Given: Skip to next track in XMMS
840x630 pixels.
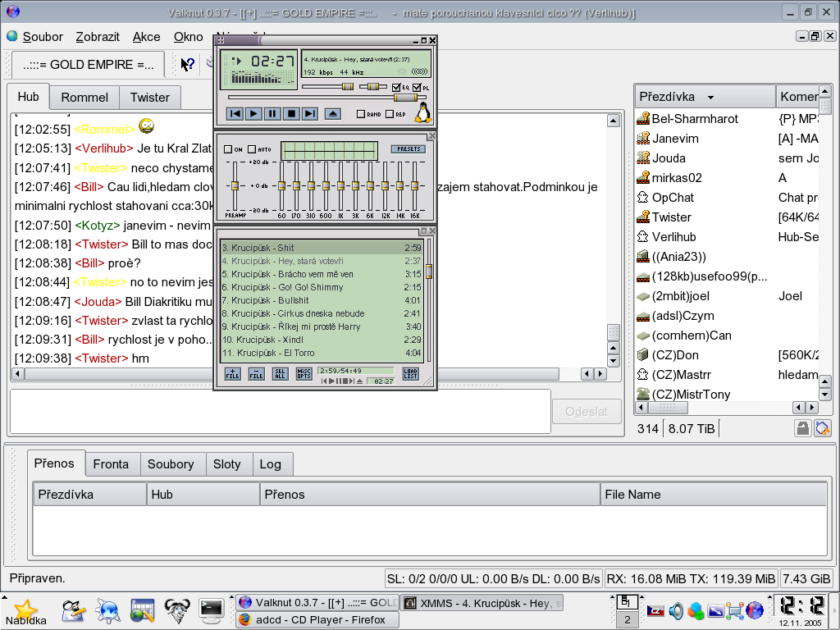Looking at the screenshot, I should coord(309,113).
